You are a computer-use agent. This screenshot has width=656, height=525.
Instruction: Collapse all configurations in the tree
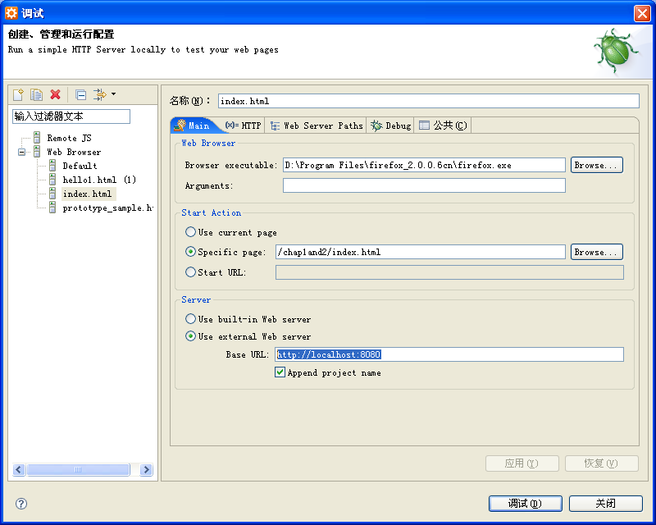coord(81,95)
